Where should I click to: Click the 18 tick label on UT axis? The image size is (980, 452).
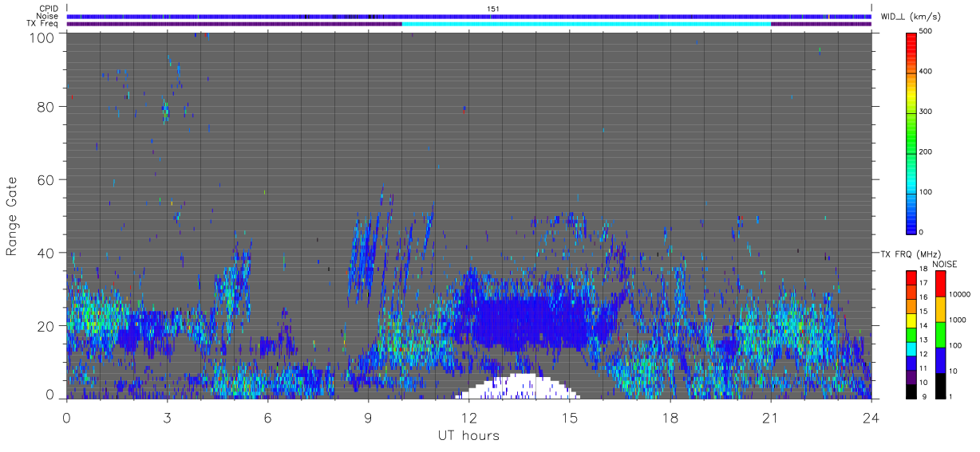pos(670,417)
